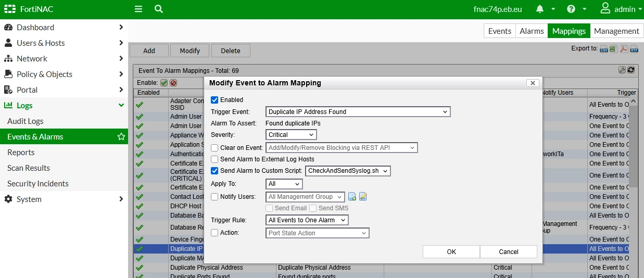
Task: Open the All Management Group dropdown
Action: 305,197
